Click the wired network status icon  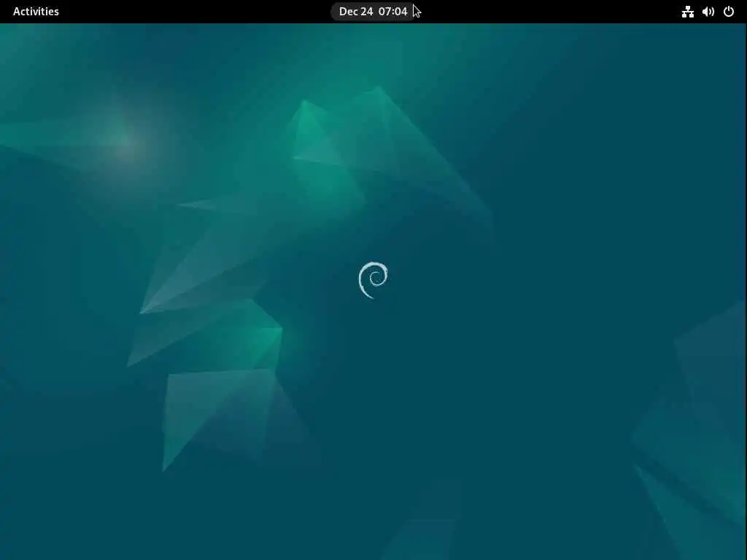coord(687,12)
